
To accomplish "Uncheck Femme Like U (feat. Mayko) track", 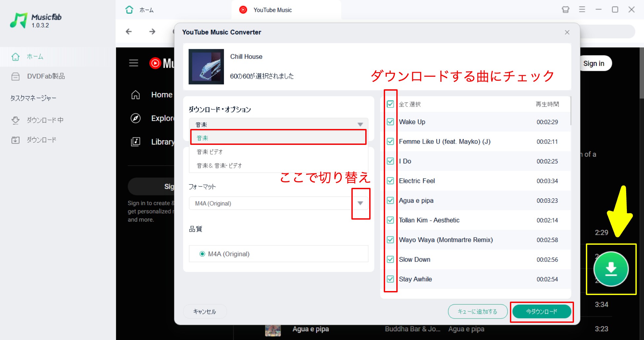I will (x=390, y=142).
